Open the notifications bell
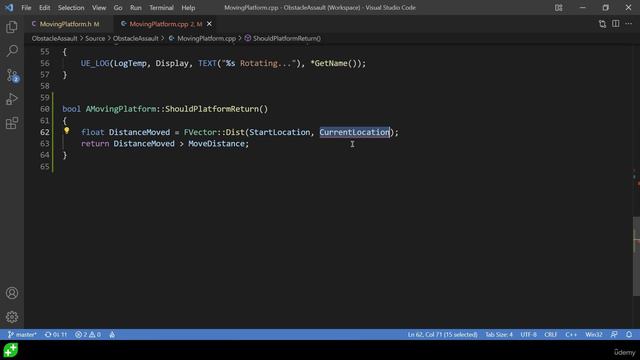This screenshot has width=640, height=360. coord(629,335)
